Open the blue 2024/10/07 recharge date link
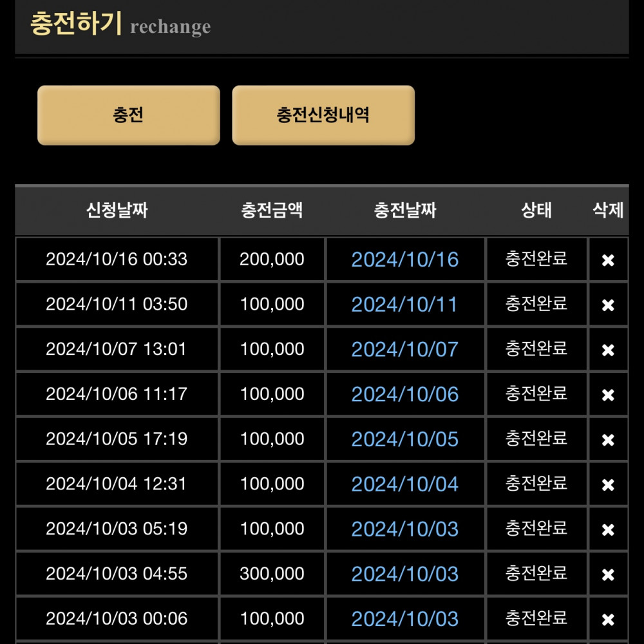The width and height of the screenshot is (644, 644). point(404,350)
